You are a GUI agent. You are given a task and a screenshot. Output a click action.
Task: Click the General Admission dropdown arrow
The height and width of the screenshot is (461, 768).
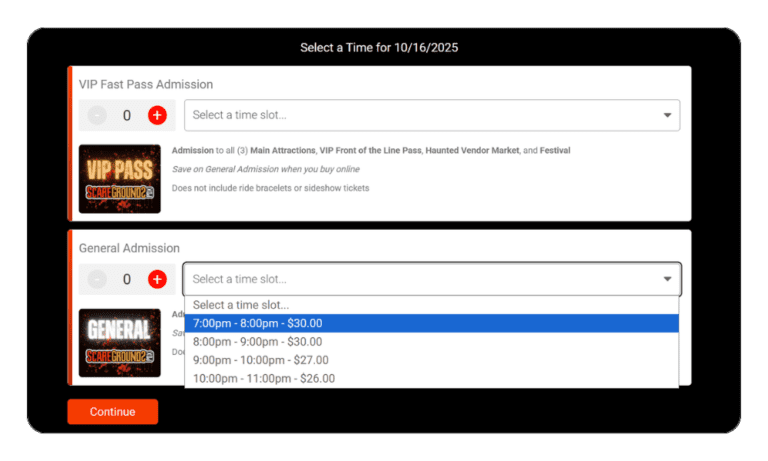click(667, 279)
